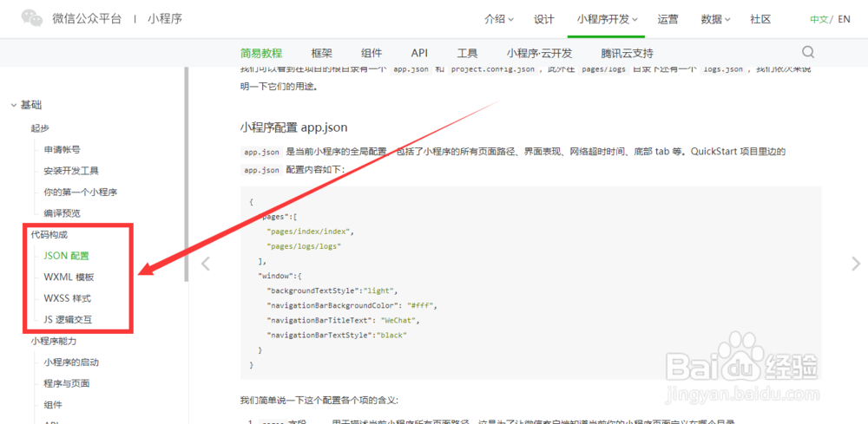This screenshot has height=424, width=868.
Task: Switch to the 框架 tab
Action: 322,53
